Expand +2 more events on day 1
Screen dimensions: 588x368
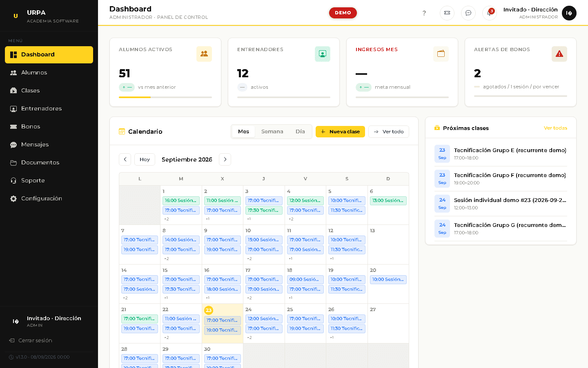tap(167, 219)
